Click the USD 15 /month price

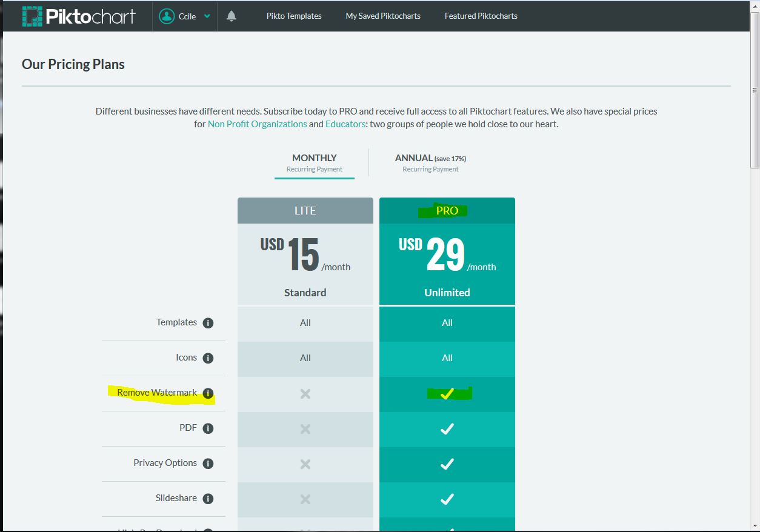[x=305, y=254]
